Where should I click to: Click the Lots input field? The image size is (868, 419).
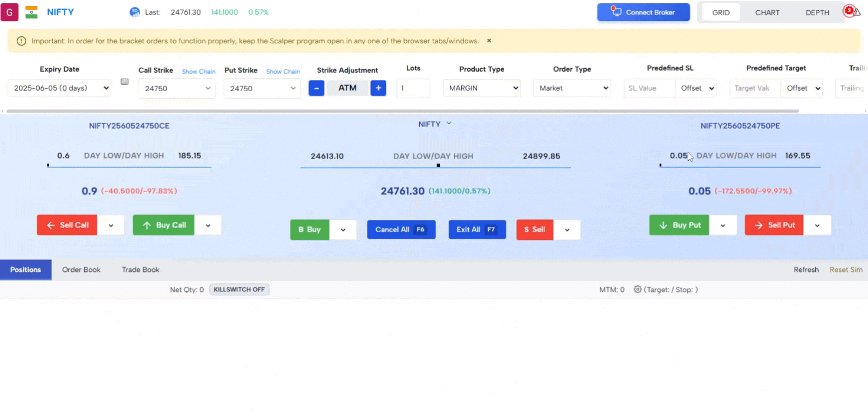click(413, 88)
